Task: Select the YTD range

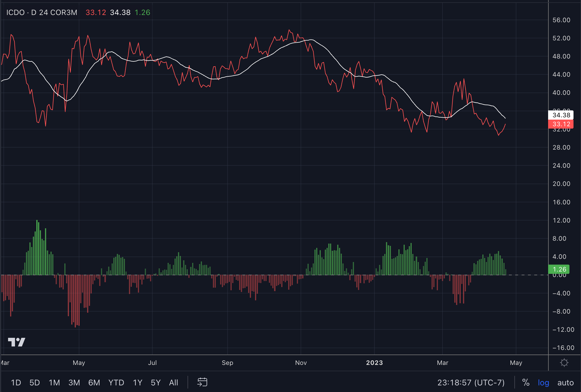Action: click(x=116, y=382)
